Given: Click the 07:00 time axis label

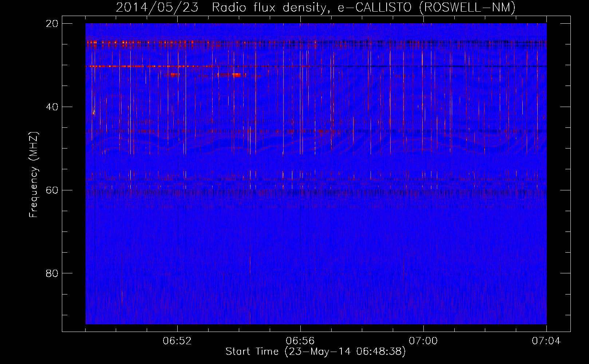Looking at the screenshot, I should coord(423,341).
